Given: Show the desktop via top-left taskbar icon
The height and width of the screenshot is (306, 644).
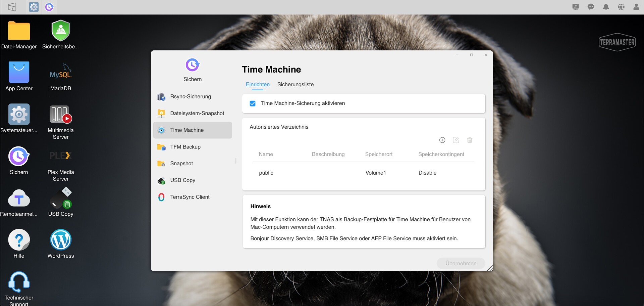Looking at the screenshot, I should tap(12, 7).
